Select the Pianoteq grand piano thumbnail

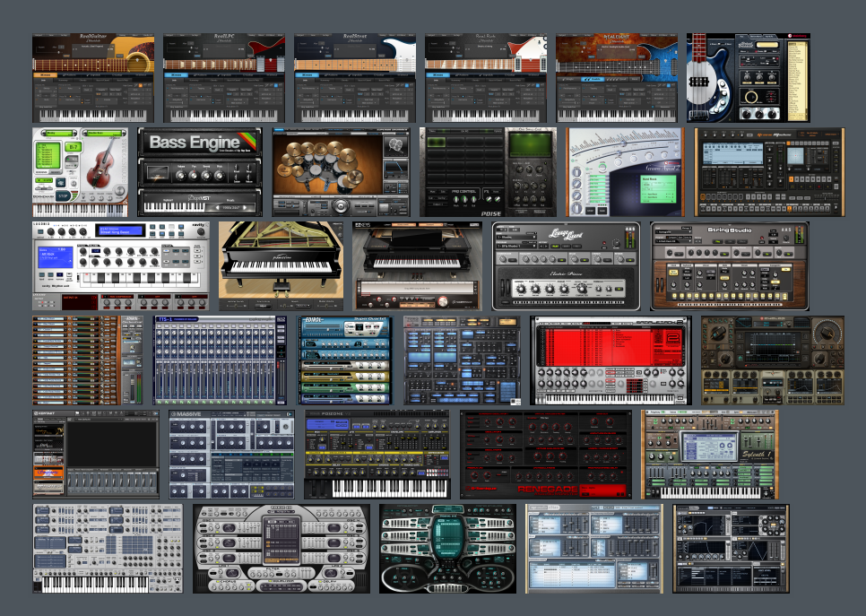point(281,266)
